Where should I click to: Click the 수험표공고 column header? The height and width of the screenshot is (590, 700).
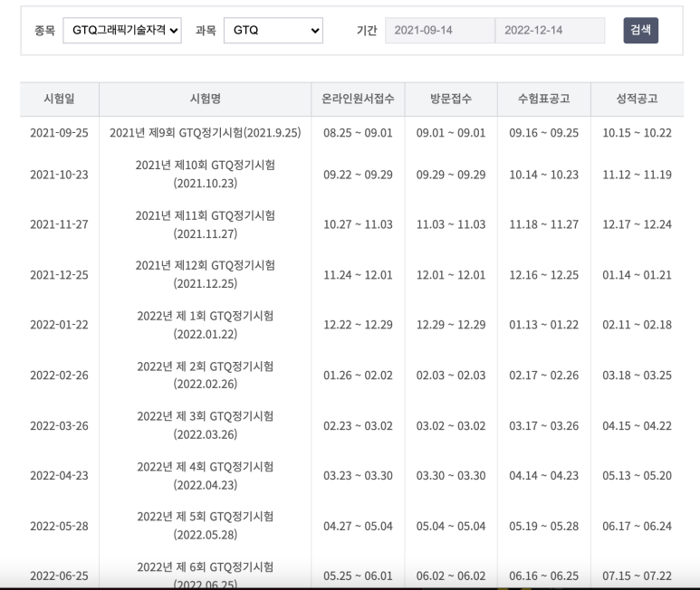pyautogui.click(x=543, y=99)
